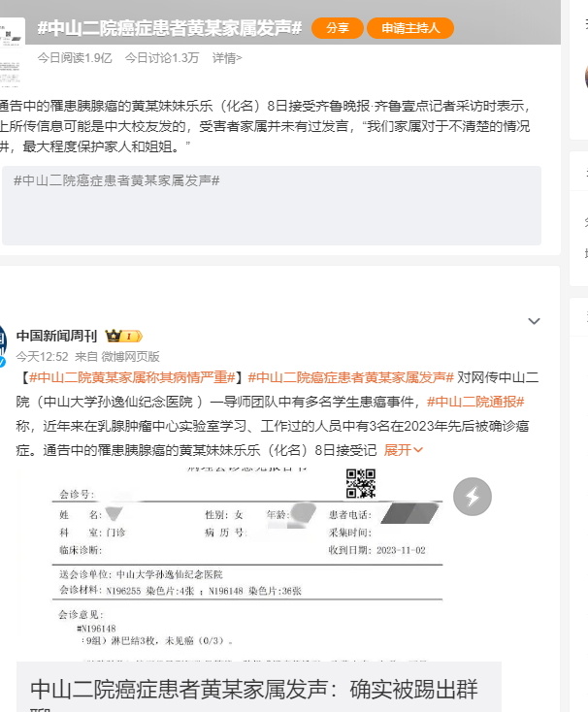Open the 中国新闻周刊 avatar

tap(3, 342)
